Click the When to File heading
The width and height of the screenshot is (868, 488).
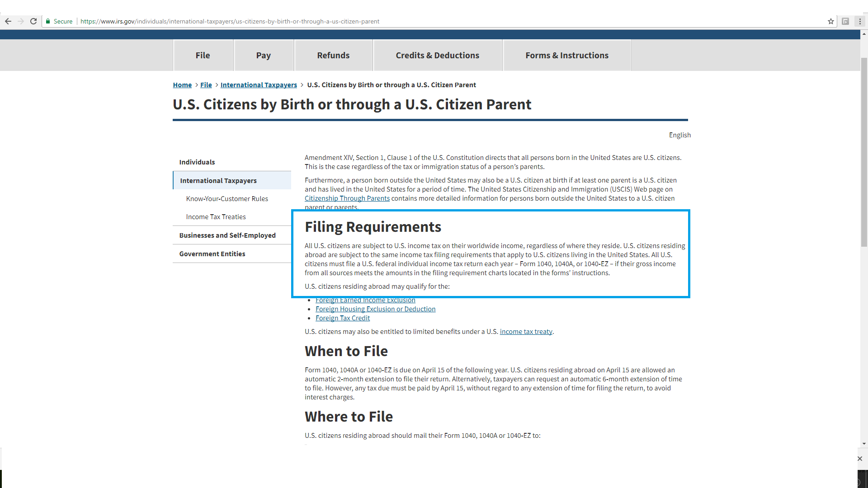tap(346, 351)
